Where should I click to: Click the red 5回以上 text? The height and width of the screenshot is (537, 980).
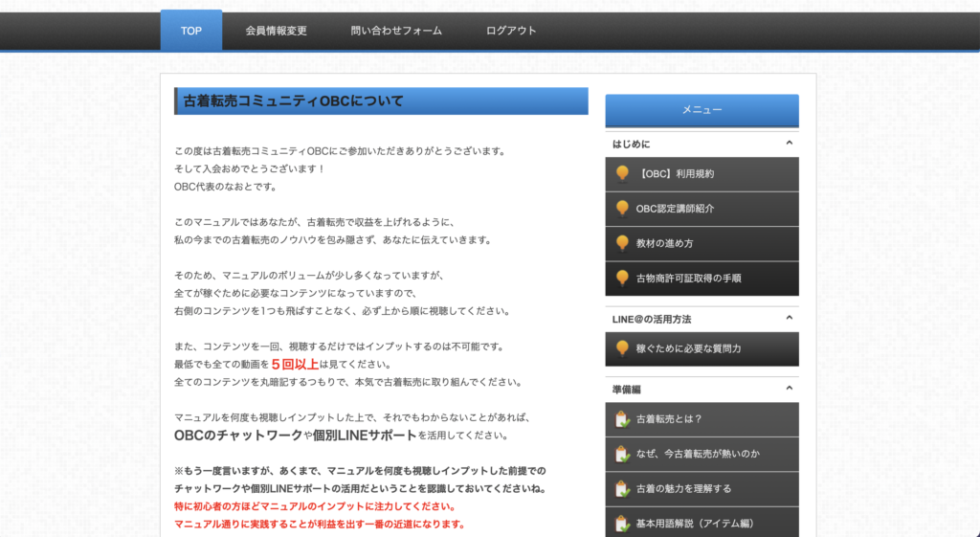click(295, 364)
